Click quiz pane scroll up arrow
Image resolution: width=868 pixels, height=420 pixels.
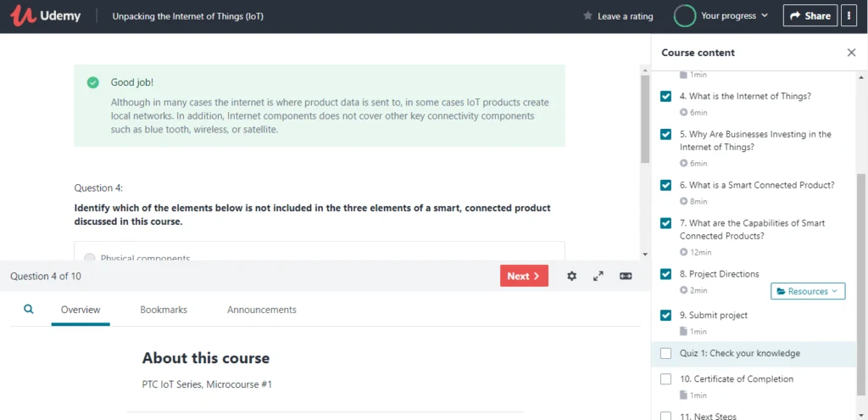click(644, 70)
